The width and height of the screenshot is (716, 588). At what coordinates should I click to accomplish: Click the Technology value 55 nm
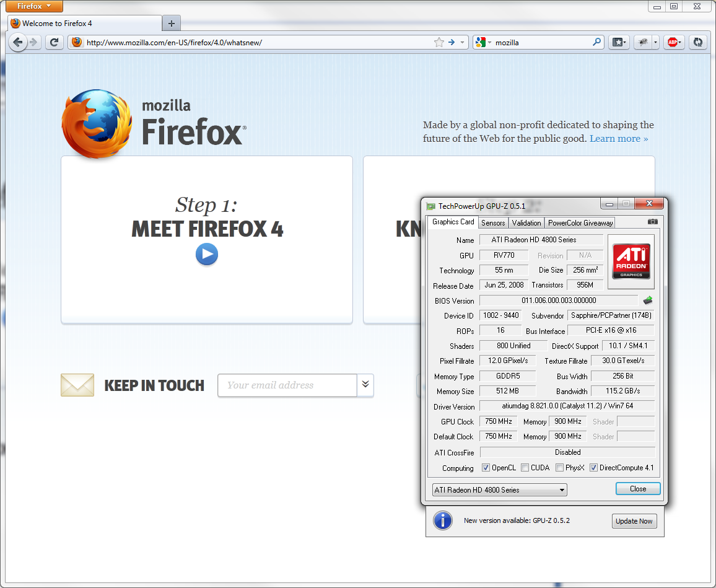tap(504, 270)
